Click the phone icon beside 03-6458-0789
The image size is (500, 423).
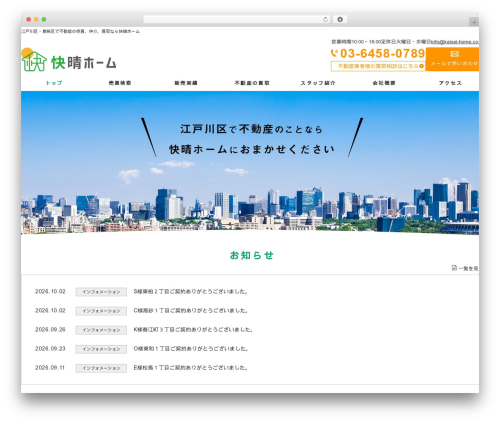click(334, 53)
